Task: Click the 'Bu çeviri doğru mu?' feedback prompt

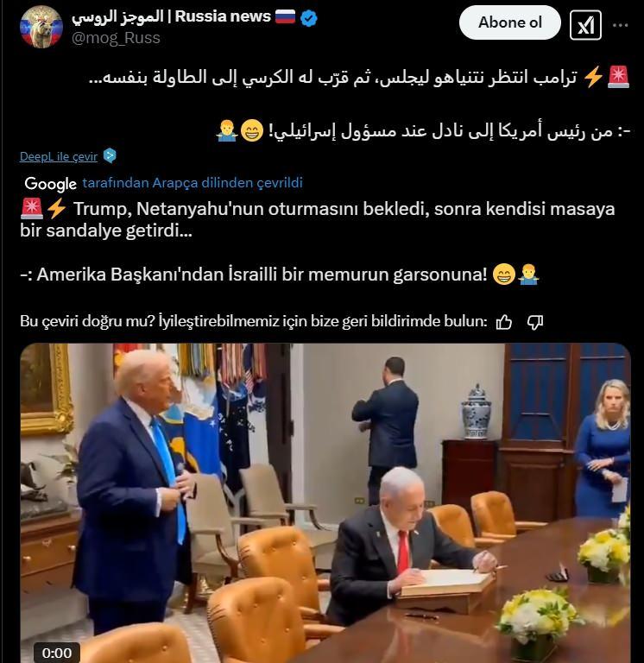Action: (254, 322)
